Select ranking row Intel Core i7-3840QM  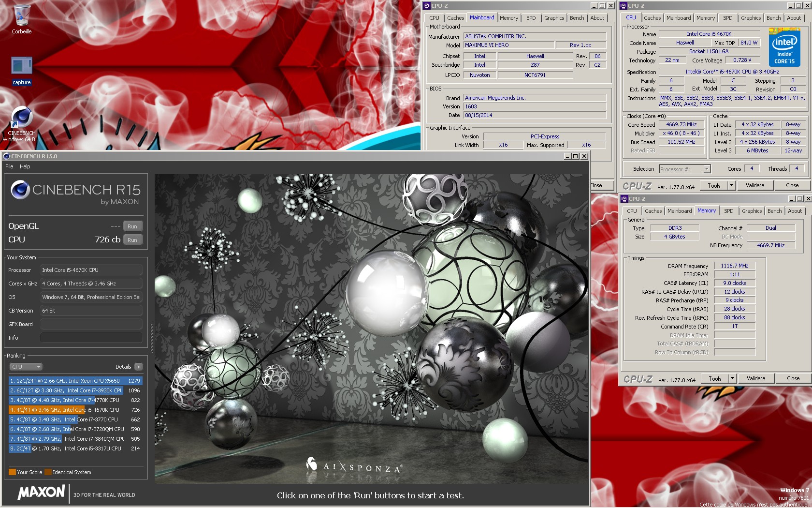75,439
